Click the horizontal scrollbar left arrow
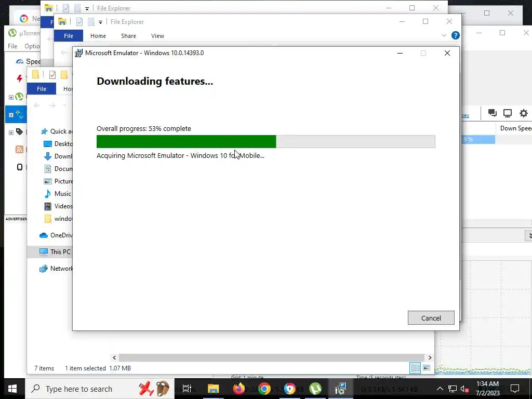Image resolution: width=532 pixels, height=399 pixels. click(114, 357)
